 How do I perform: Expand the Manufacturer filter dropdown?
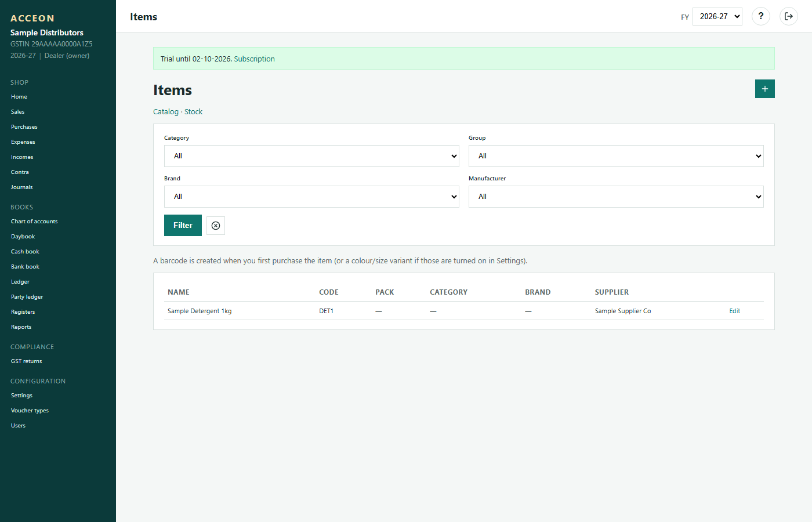(x=616, y=197)
